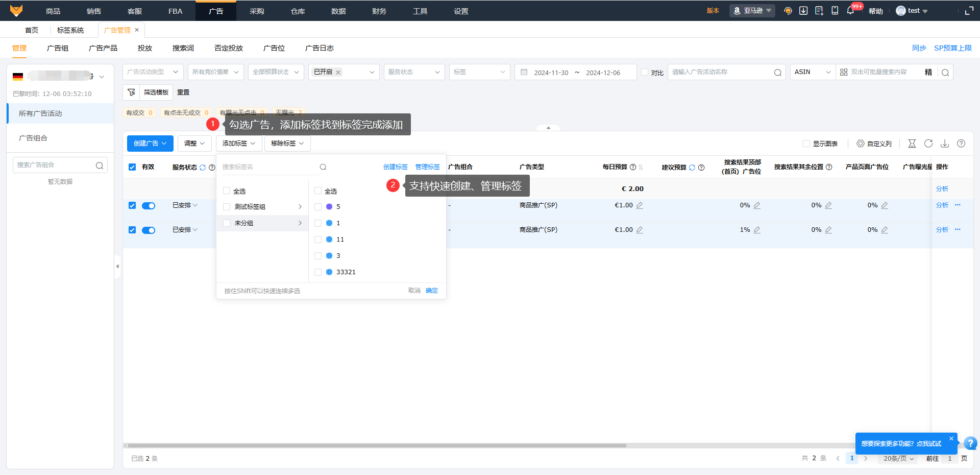Click the 搜索广告组合 search field
Viewport: 980px width, 475px height.
pyautogui.click(x=54, y=165)
